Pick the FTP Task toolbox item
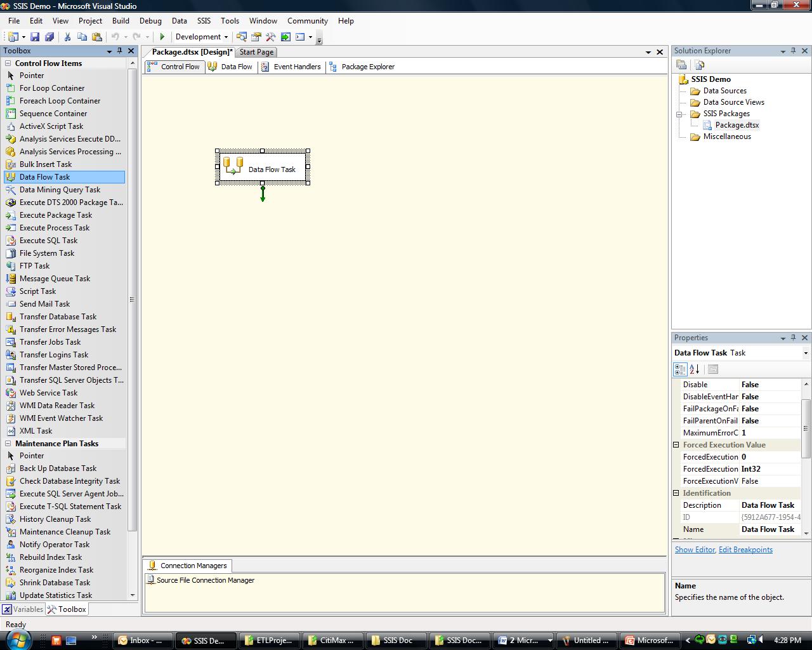The width and height of the screenshot is (812, 650). click(x=34, y=266)
